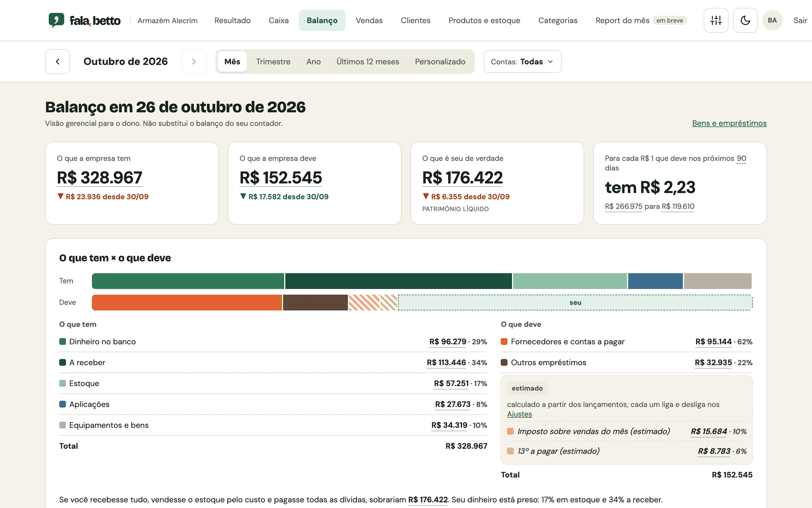Open the adjustments sliders icon button

716,21
